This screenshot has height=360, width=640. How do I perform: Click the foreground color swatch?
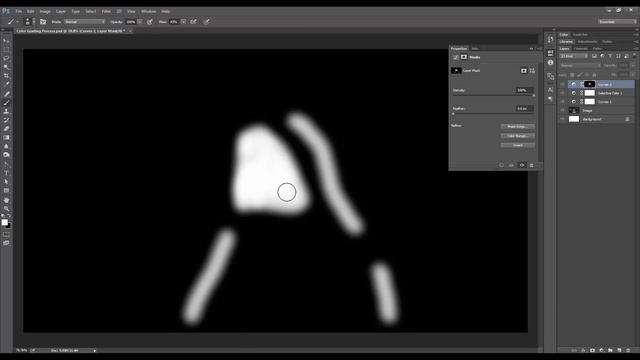[x=4, y=222]
